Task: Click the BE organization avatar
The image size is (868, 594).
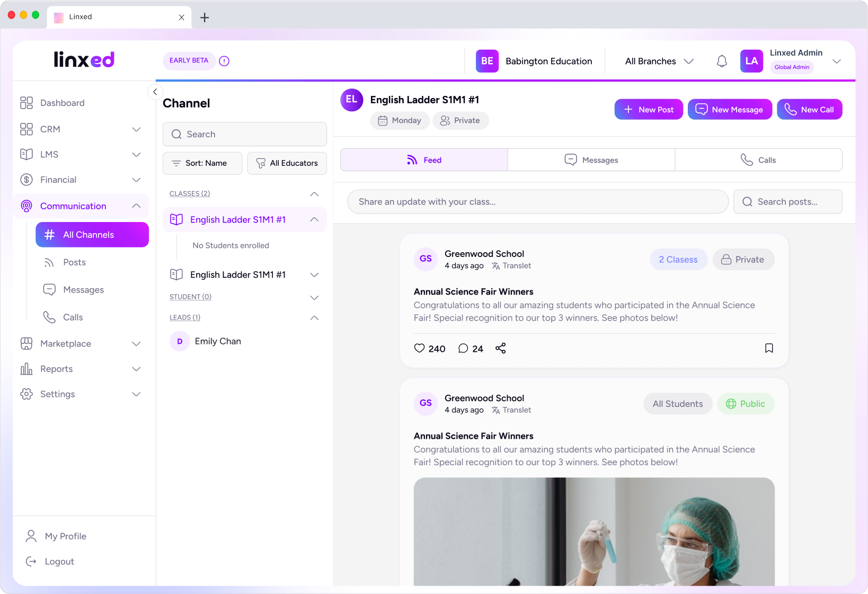Action: coord(487,61)
